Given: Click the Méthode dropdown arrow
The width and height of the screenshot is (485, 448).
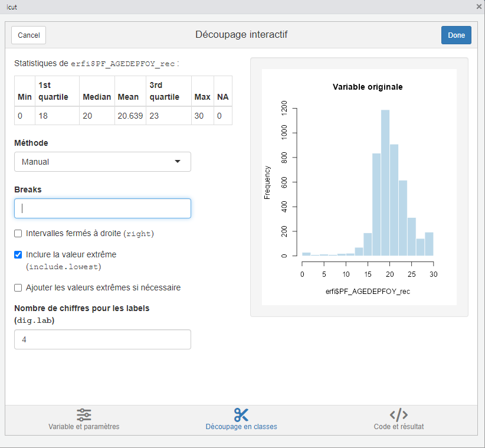Looking at the screenshot, I should (x=178, y=162).
